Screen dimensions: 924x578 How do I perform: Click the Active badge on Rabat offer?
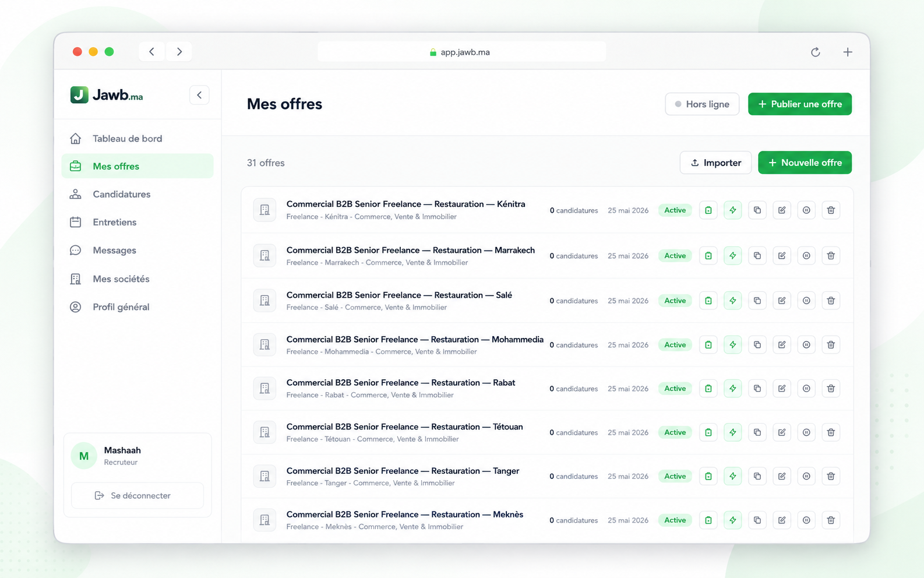coord(675,389)
